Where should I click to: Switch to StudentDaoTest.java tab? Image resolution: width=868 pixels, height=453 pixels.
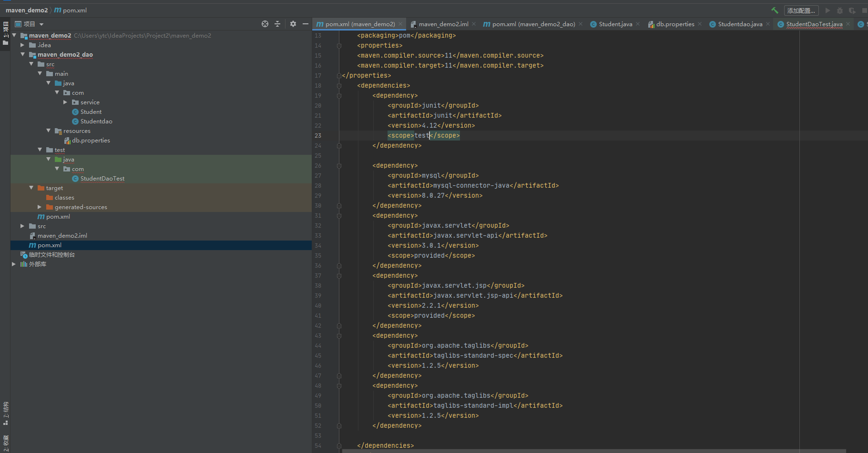point(814,24)
